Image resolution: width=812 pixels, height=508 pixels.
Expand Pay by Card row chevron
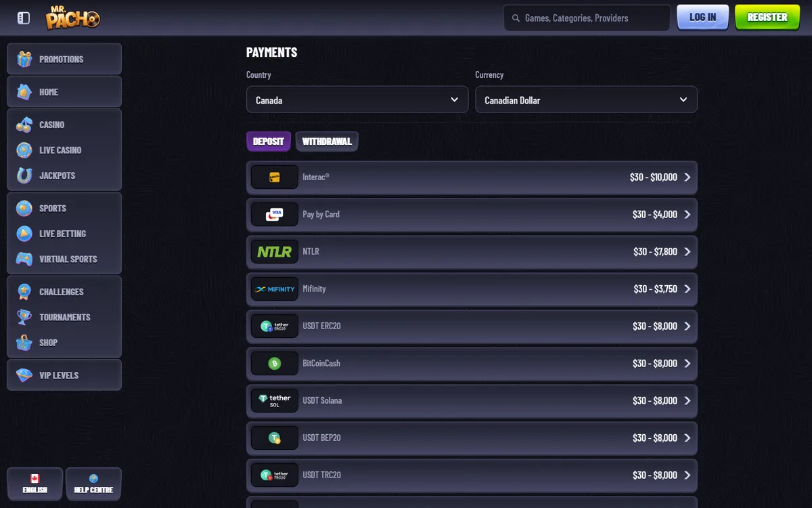coord(687,214)
